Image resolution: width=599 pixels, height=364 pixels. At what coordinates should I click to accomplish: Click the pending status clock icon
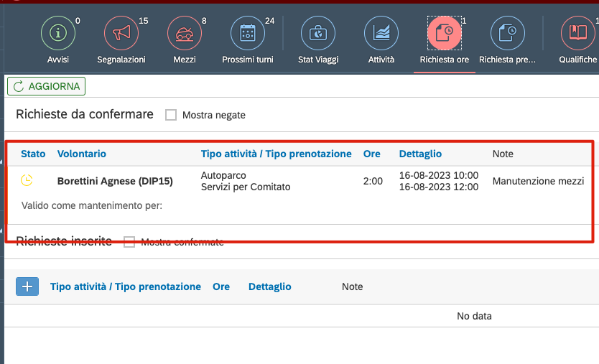(x=27, y=181)
